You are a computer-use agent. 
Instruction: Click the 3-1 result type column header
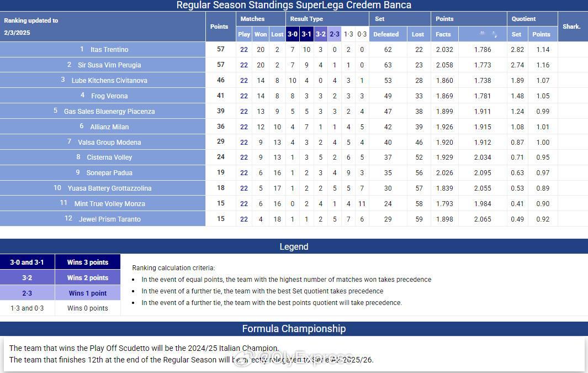[306, 34]
